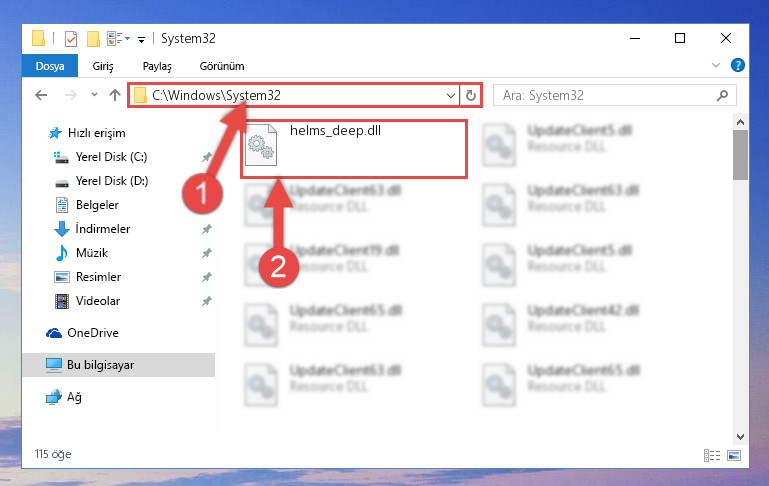Click the New Folder icon in quick toolbar
Viewport: 769px width, 486px height.
click(93, 38)
